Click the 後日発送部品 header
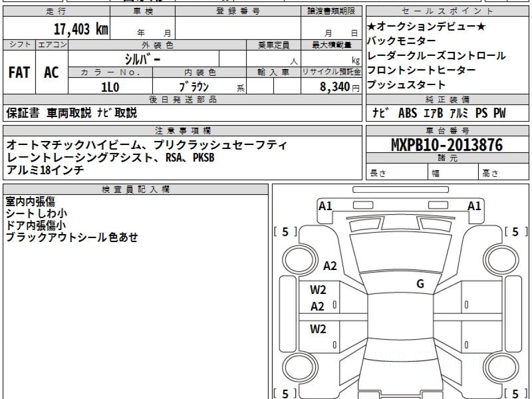This screenshot has width=532, height=399. (x=183, y=100)
